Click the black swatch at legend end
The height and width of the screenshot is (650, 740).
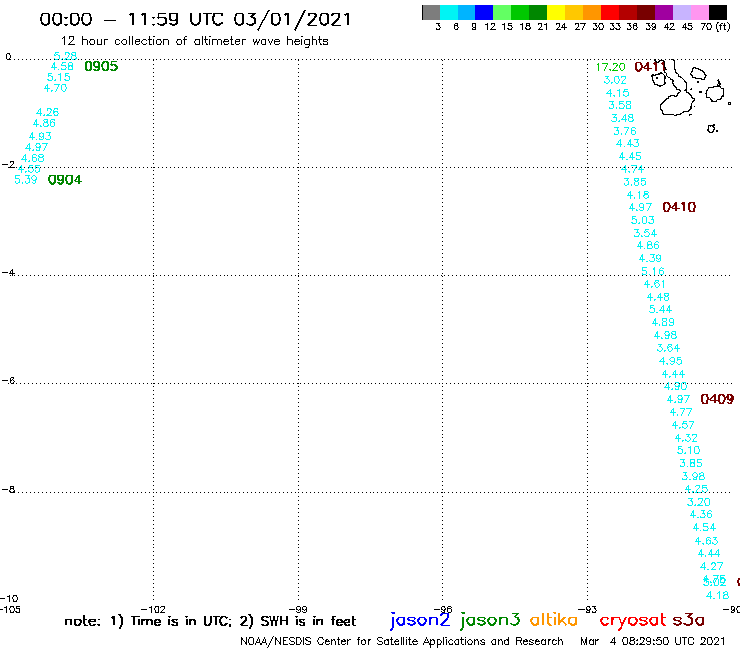(717, 12)
